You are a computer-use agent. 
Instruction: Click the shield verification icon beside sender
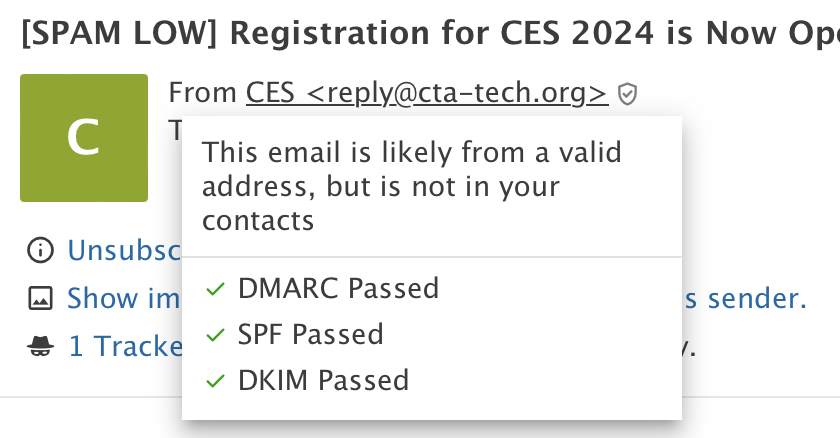[627, 94]
